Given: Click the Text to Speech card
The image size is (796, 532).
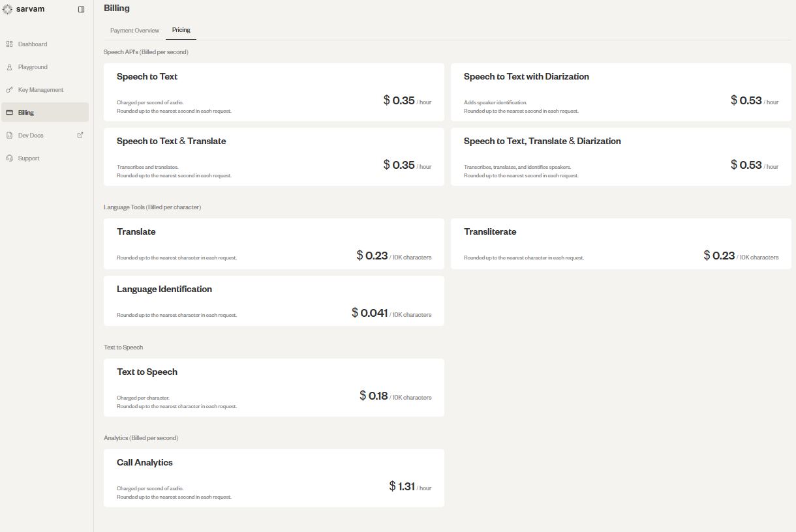Looking at the screenshot, I should point(273,387).
